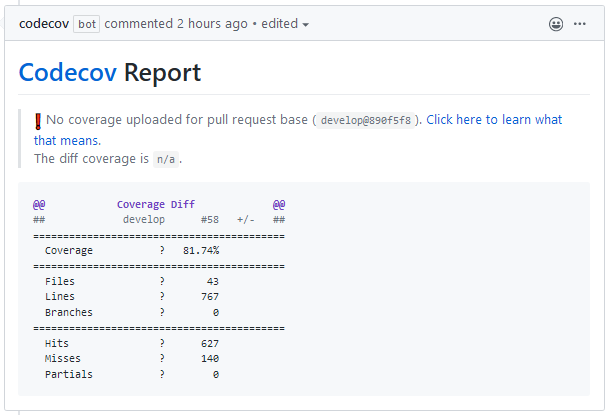
Task: Click the develop column header
Action: (x=144, y=220)
